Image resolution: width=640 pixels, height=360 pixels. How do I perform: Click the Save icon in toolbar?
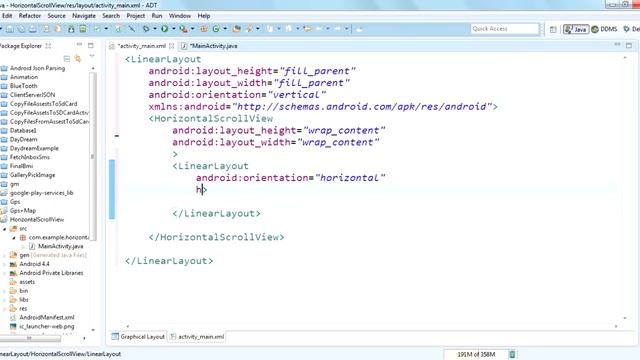[10, 29]
